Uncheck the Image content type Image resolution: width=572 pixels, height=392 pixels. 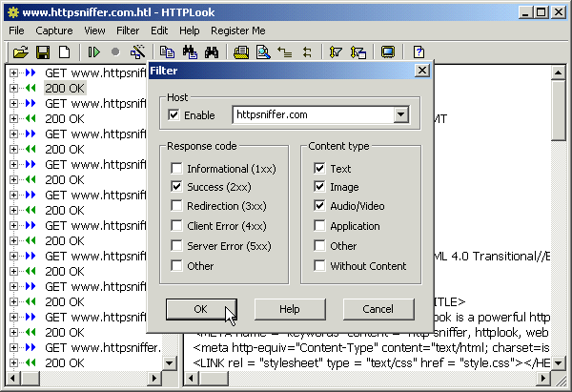[x=319, y=187]
